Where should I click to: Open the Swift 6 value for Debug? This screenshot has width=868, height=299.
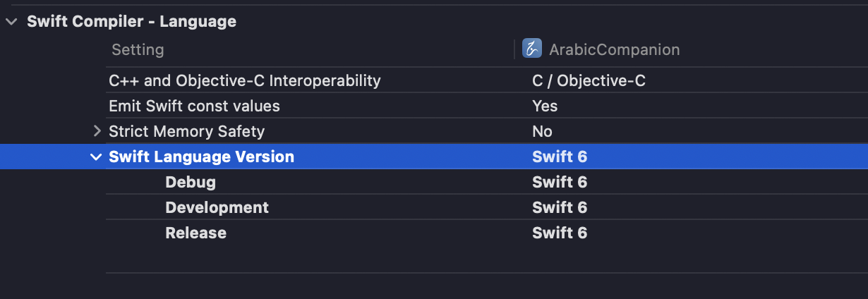[560, 182]
